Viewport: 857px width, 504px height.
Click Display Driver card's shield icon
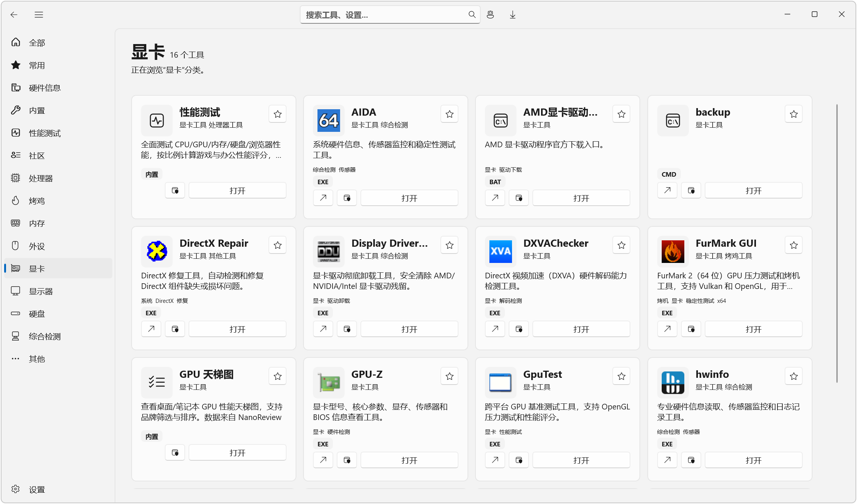[x=347, y=329]
